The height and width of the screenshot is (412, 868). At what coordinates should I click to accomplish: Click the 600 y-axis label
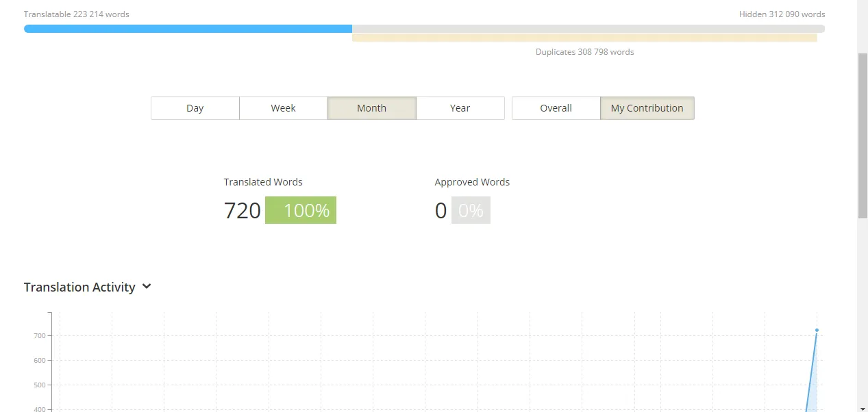(40, 360)
